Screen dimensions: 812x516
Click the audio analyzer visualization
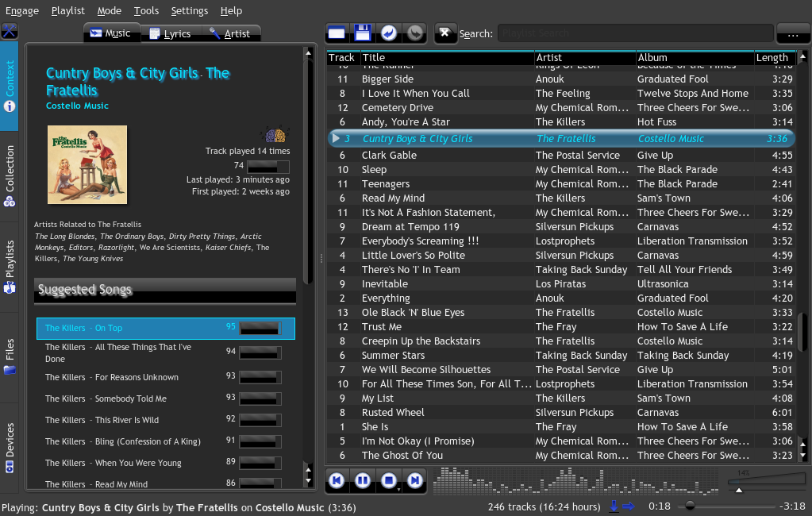[575, 480]
